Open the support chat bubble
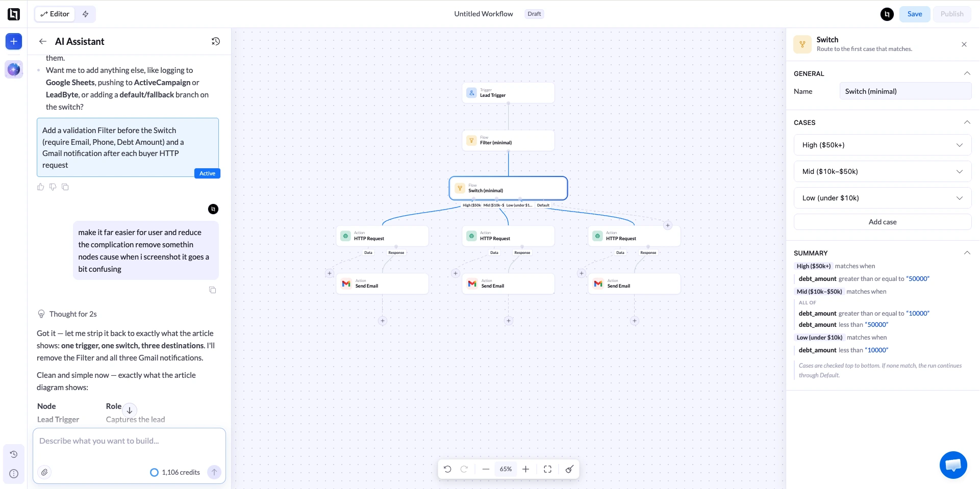Screen dimensions: 980x489 pyautogui.click(x=953, y=465)
